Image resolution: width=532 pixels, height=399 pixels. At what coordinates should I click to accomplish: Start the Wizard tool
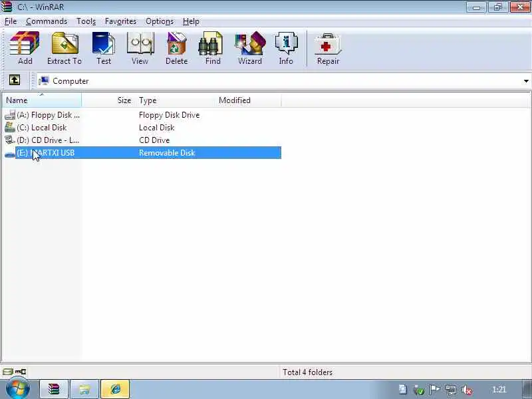click(x=250, y=43)
